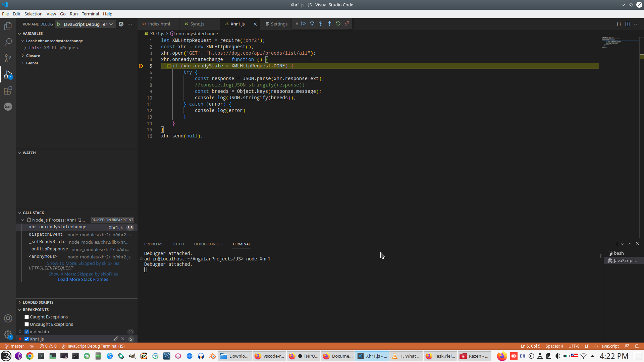Expand the Loaded Scripts section

click(x=38, y=302)
